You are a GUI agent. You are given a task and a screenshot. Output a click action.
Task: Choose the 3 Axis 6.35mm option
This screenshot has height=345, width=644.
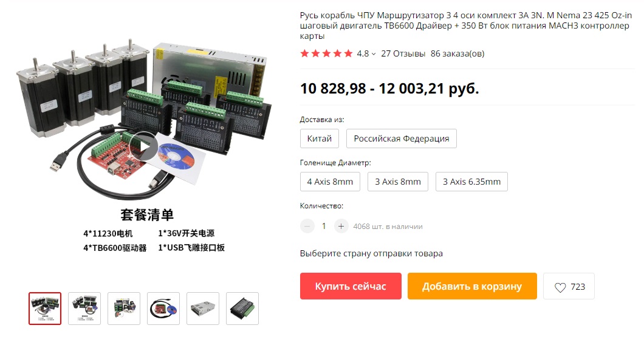click(472, 182)
